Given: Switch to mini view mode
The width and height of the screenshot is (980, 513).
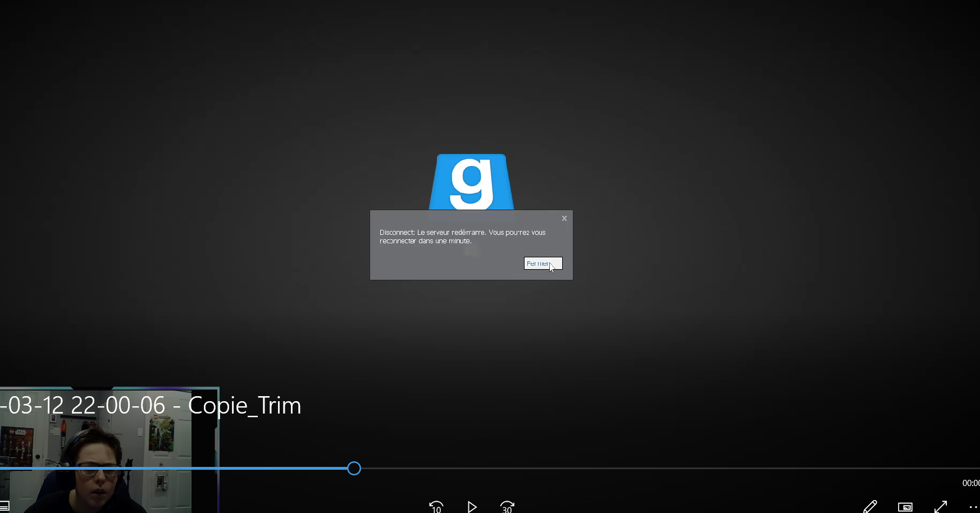Looking at the screenshot, I should click(x=905, y=507).
